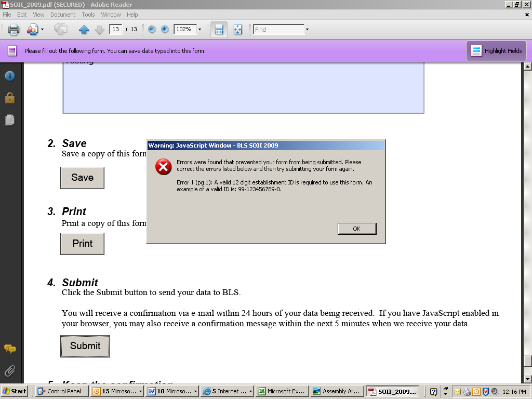Open the Pages panel in the sidebar

pyautogui.click(x=10, y=120)
